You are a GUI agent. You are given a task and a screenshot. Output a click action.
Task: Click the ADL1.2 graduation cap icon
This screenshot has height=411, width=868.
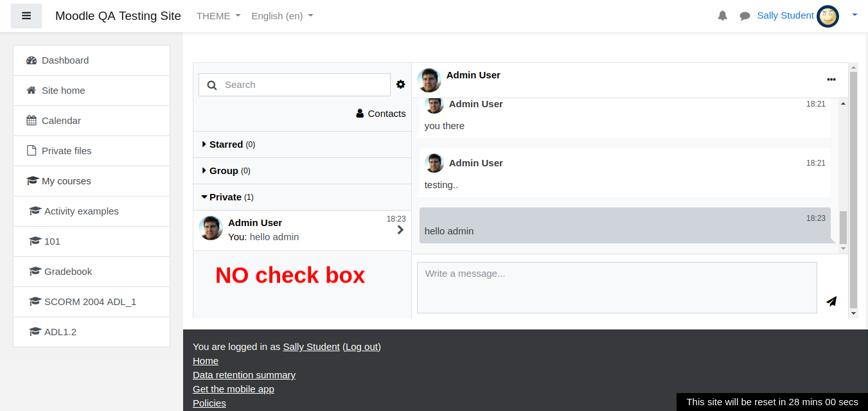(35, 332)
